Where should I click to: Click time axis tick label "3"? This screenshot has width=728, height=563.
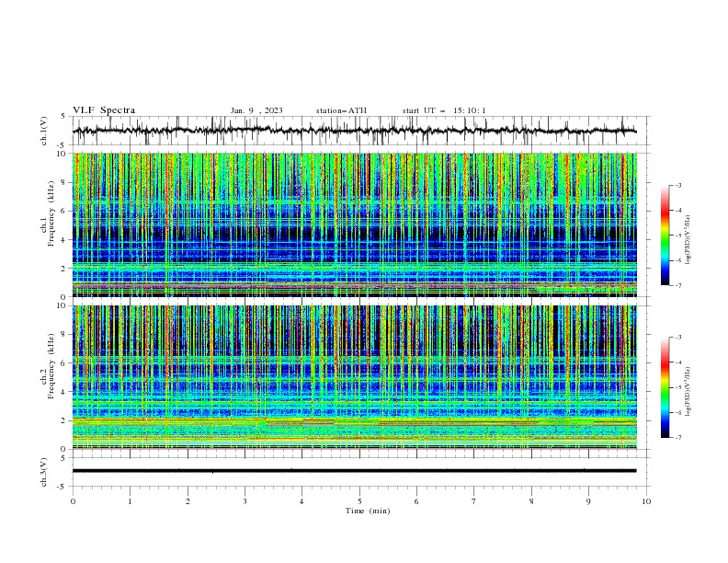tap(245, 501)
